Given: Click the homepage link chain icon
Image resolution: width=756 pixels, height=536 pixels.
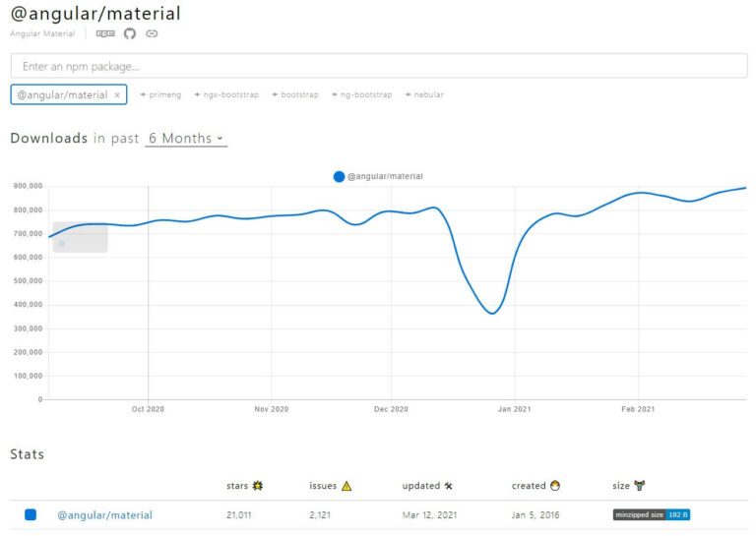Looking at the screenshot, I should [152, 33].
